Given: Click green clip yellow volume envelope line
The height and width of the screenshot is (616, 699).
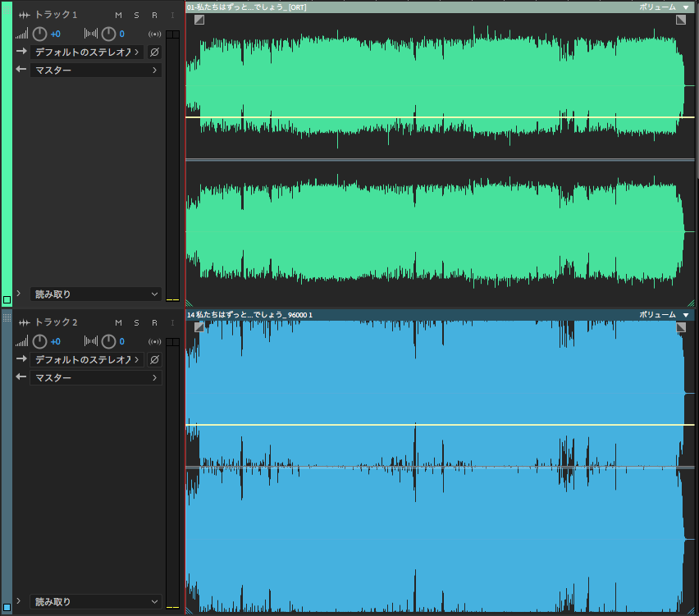Looking at the screenshot, I should [440, 117].
